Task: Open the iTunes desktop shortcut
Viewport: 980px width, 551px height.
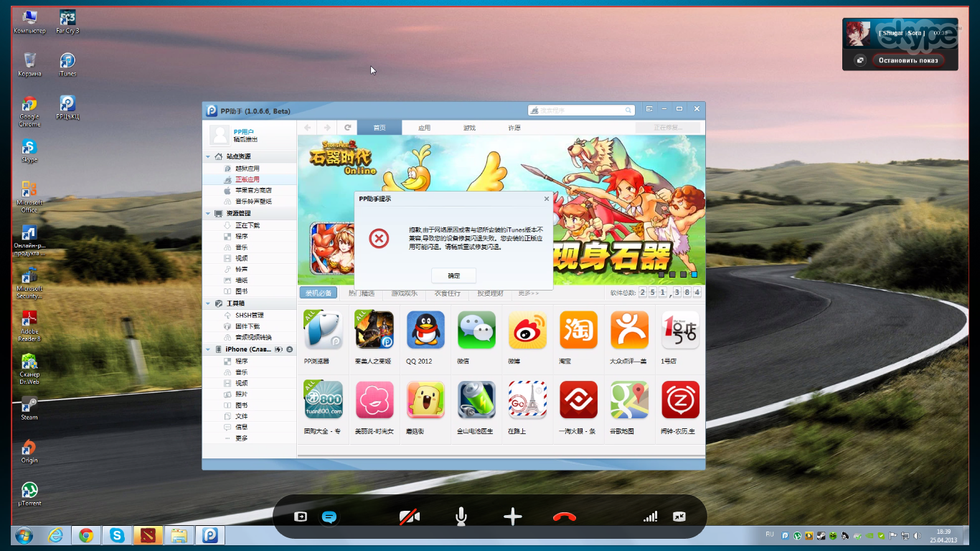Action: pyautogui.click(x=67, y=64)
